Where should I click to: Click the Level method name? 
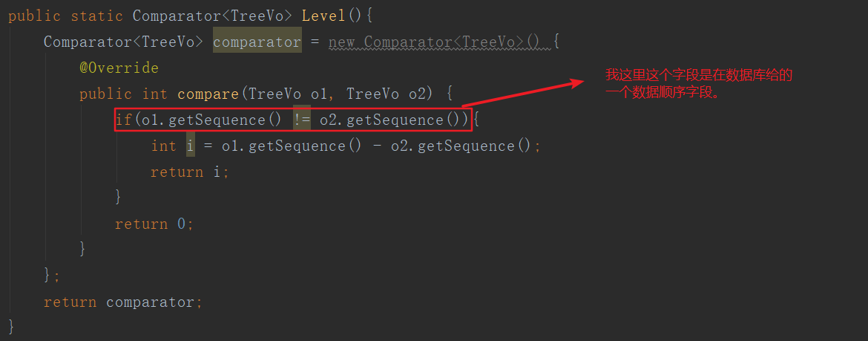[x=323, y=16]
